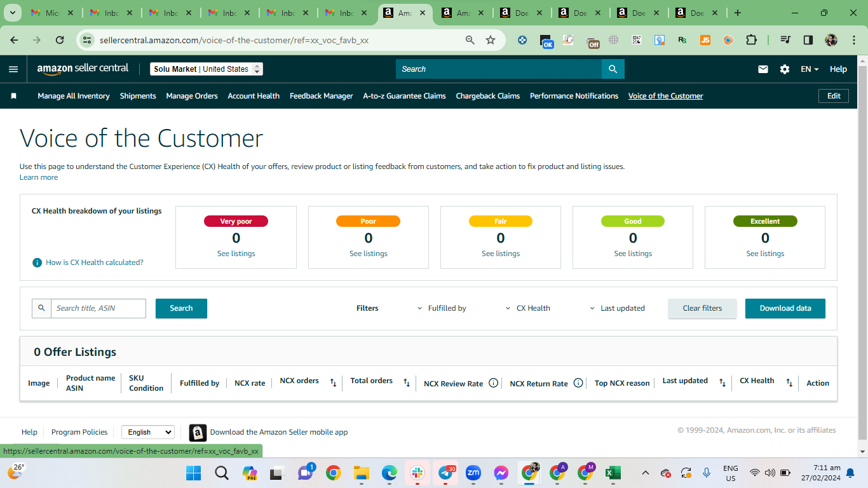Open the Chrome profile avatar
The height and width of the screenshot is (488, 868).
point(831,40)
